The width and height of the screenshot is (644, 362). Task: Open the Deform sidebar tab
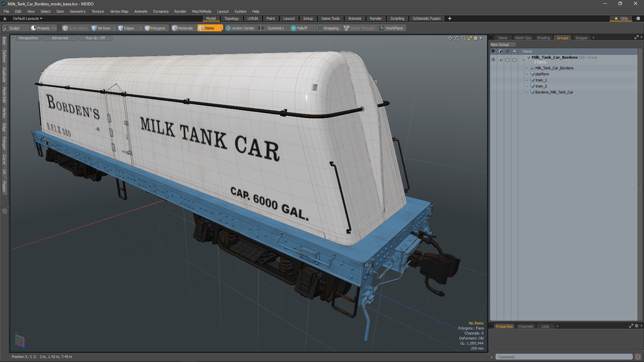point(4,56)
